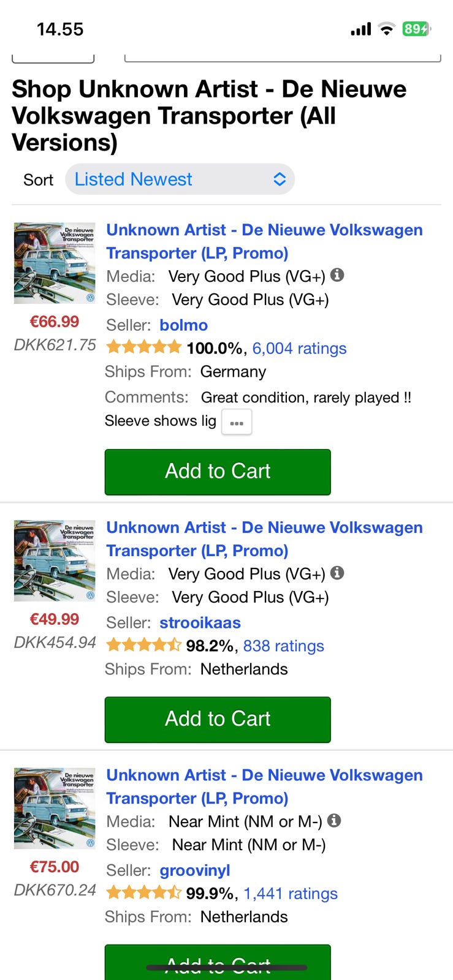Screen dimensions: 453x980
Task: Open the Listed Newest sort dropdown
Action: [x=180, y=179]
